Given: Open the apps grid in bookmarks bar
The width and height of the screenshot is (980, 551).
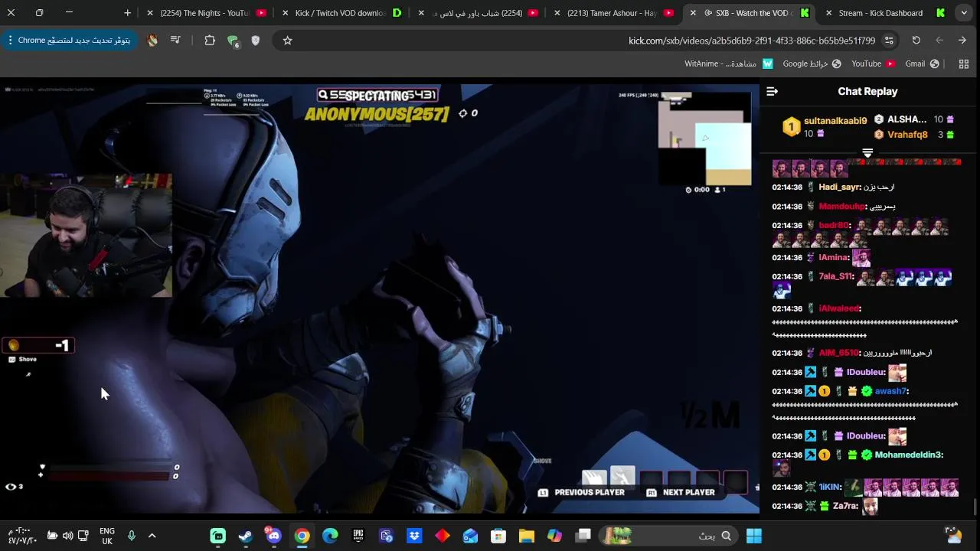Looking at the screenshot, I should (964, 64).
